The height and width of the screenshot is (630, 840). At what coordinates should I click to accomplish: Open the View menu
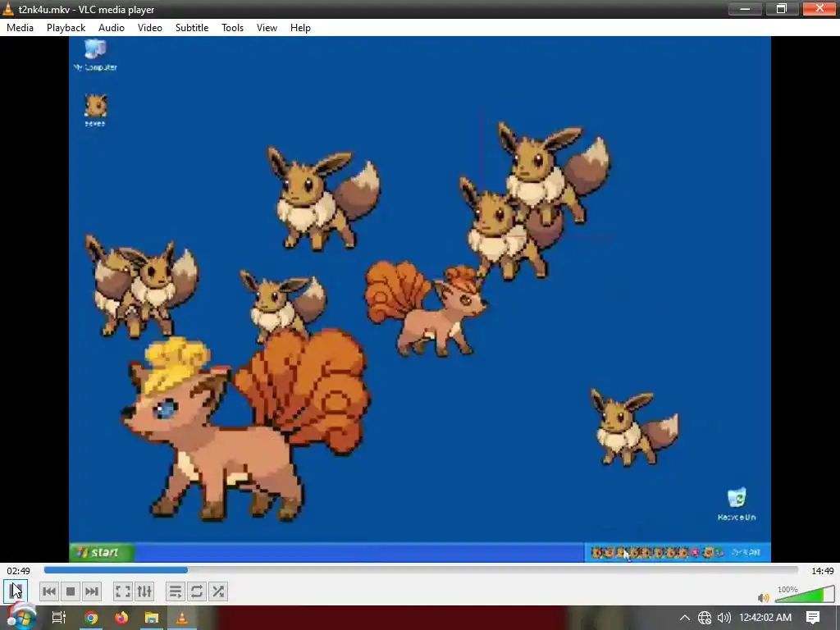pos(267,28)
